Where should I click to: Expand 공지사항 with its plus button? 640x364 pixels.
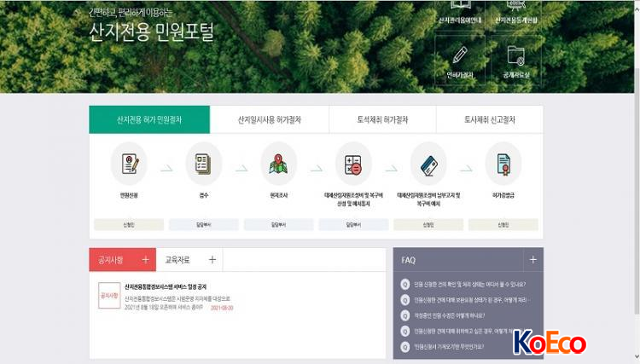[x=145, y=260]
